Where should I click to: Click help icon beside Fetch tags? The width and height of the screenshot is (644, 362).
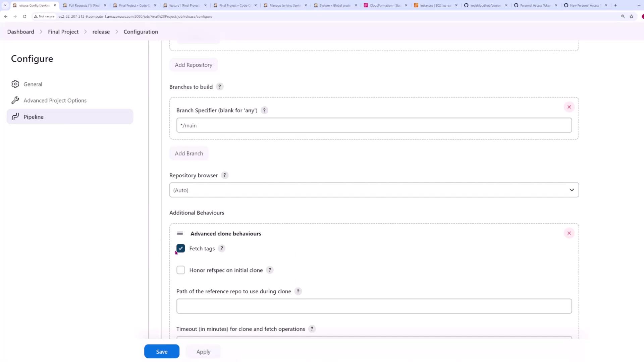pos(222,248)
